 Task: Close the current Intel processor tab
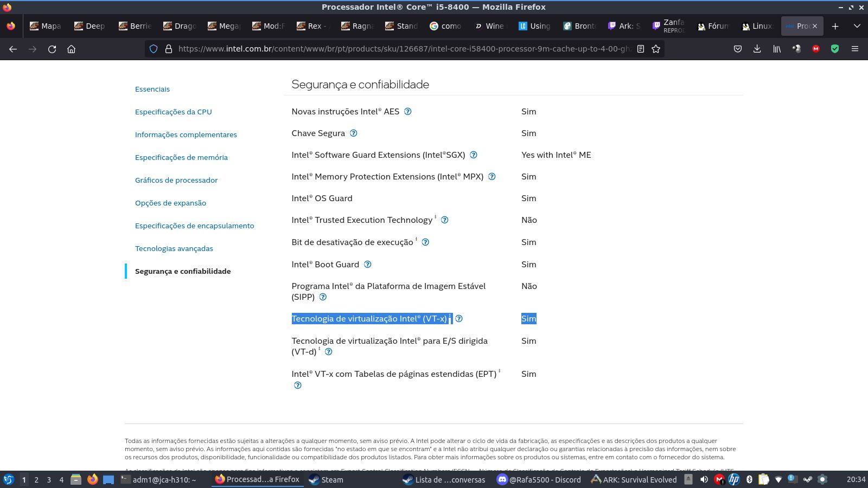pyautogui.click(x=815, y=26)
